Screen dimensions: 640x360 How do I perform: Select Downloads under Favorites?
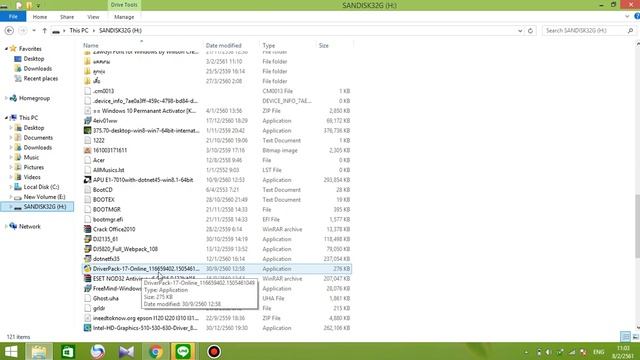tap(38, 69)
